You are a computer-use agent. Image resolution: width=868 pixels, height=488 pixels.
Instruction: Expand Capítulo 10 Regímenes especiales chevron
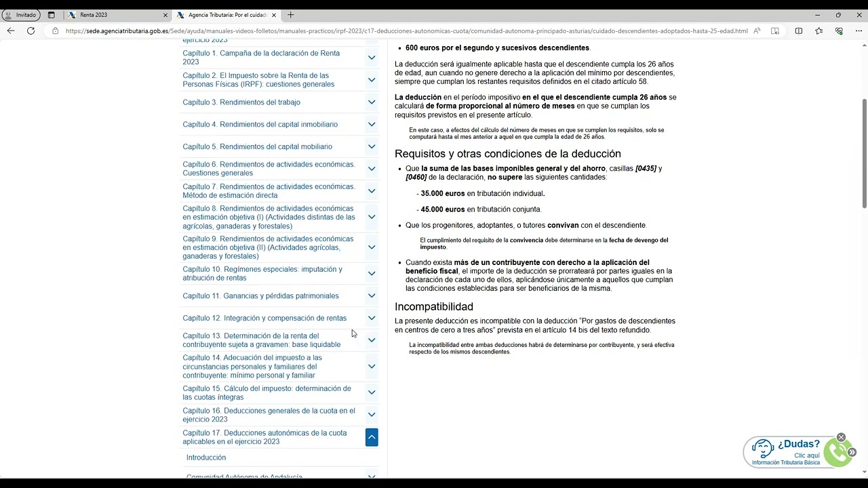click(372, 274)
